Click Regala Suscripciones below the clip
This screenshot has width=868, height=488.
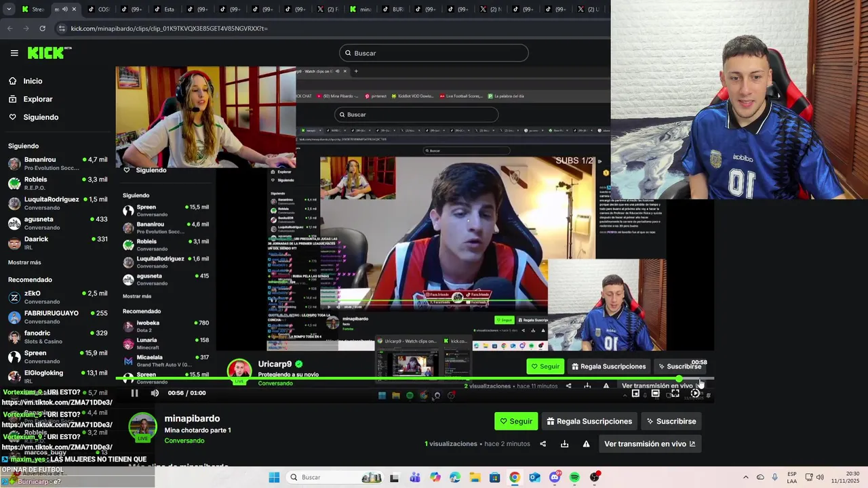coord(589,421)
